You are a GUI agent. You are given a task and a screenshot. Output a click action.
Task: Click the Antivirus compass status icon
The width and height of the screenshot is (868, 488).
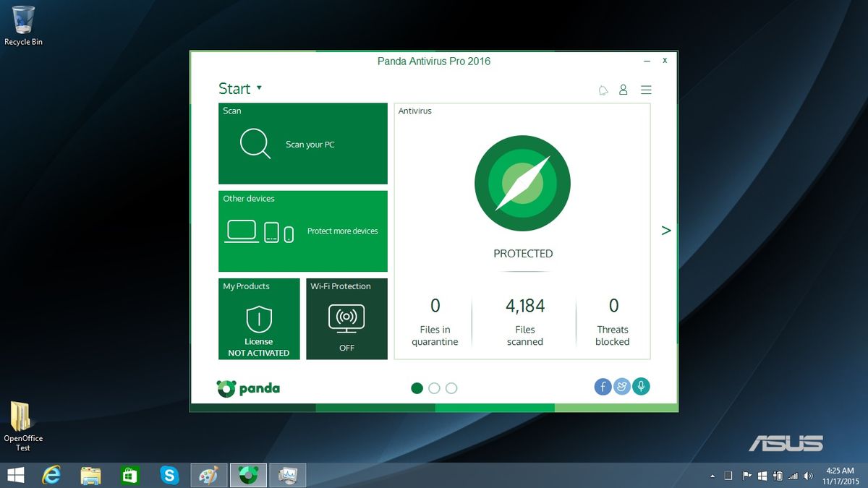tap(522, 183)
